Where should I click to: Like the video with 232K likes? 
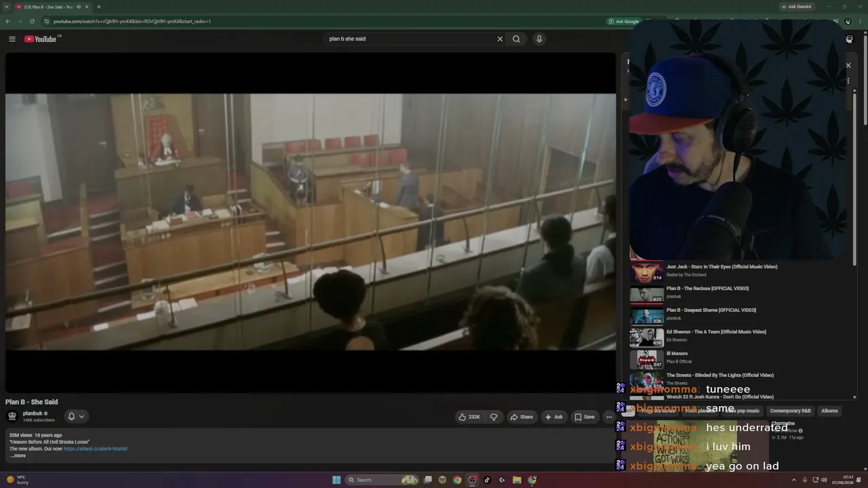[469, 417]
